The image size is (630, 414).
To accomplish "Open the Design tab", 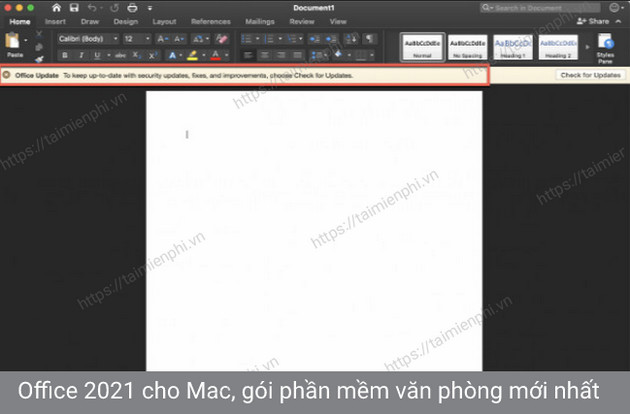I will click(x=125, y=22).
